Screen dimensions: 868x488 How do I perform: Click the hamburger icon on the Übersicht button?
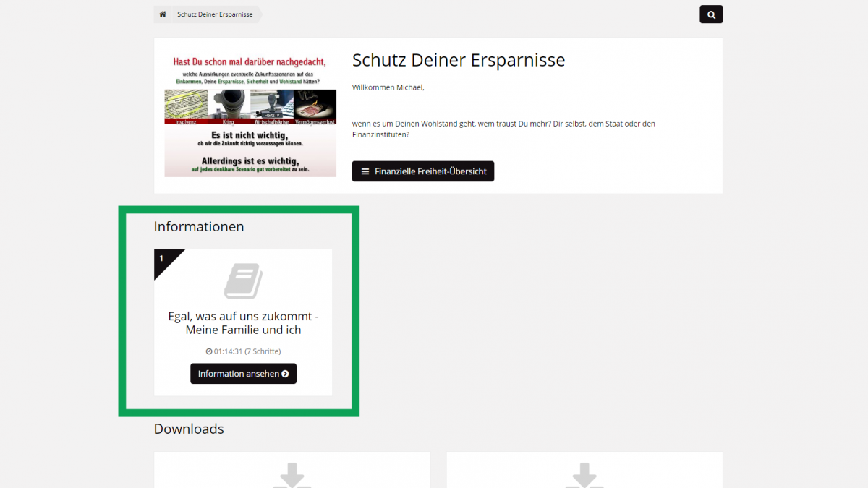coord(365,171)
